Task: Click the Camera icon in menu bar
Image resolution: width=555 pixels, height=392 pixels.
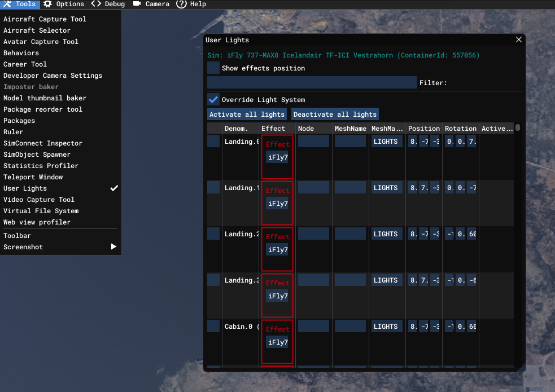Action: (x=137, y=4)
